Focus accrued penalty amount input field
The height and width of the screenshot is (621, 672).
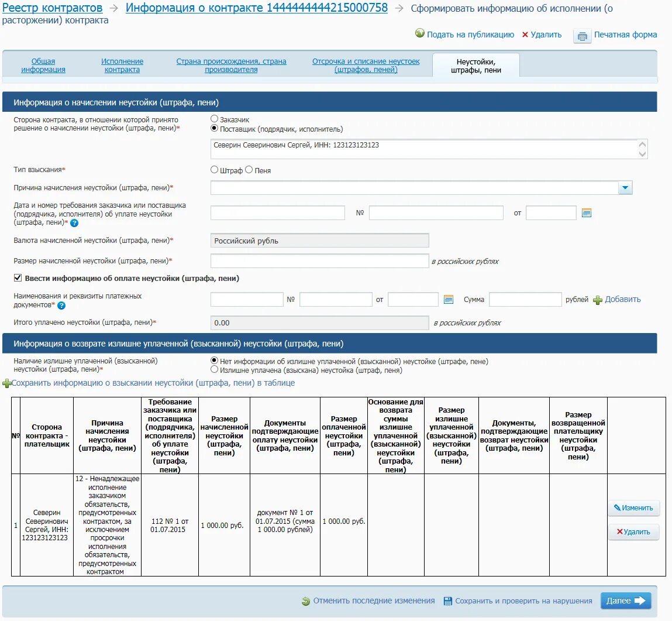pyautogui.click(x=320, y=261)
